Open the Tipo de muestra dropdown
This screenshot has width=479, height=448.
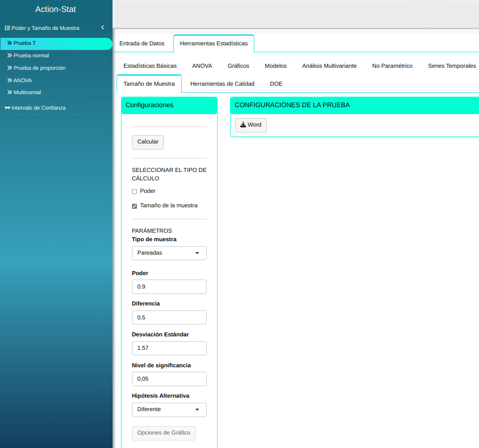[169, 253]
